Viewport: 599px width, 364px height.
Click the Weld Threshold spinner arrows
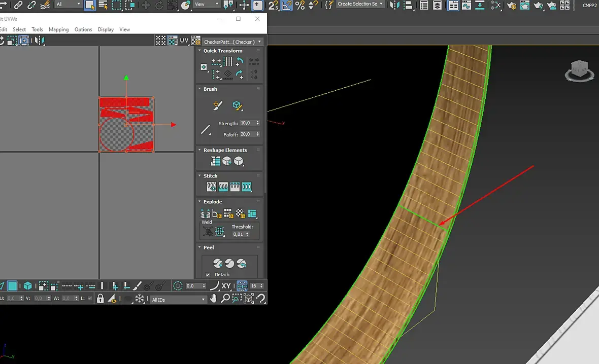coord(247,234)
